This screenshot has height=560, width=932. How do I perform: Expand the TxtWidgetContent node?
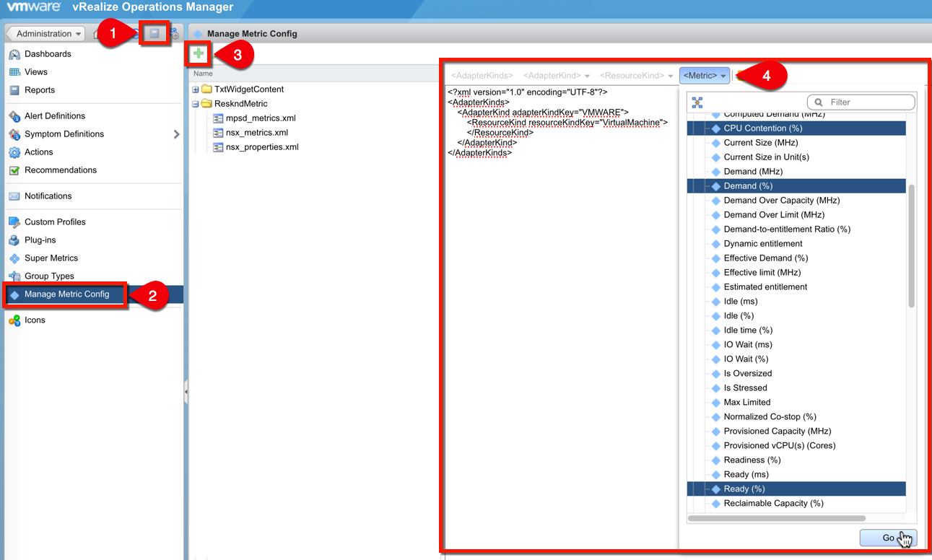coord(195,89)
